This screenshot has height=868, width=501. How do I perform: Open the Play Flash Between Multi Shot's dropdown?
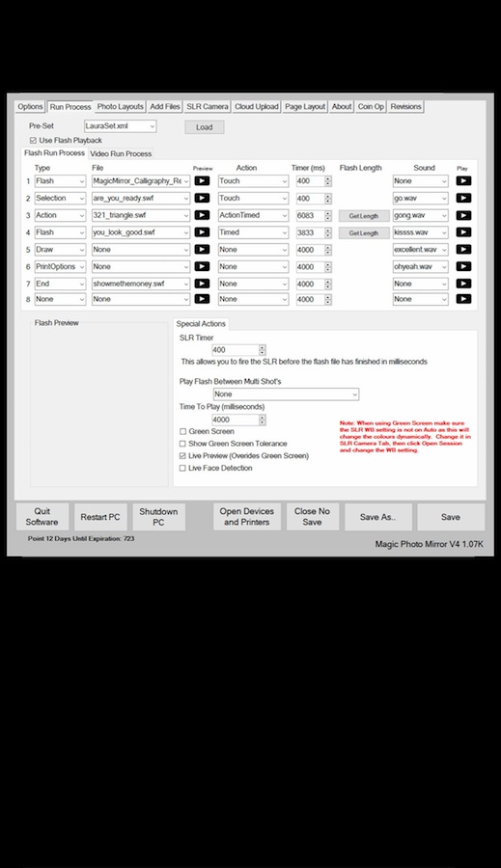[x=286, y=394]
